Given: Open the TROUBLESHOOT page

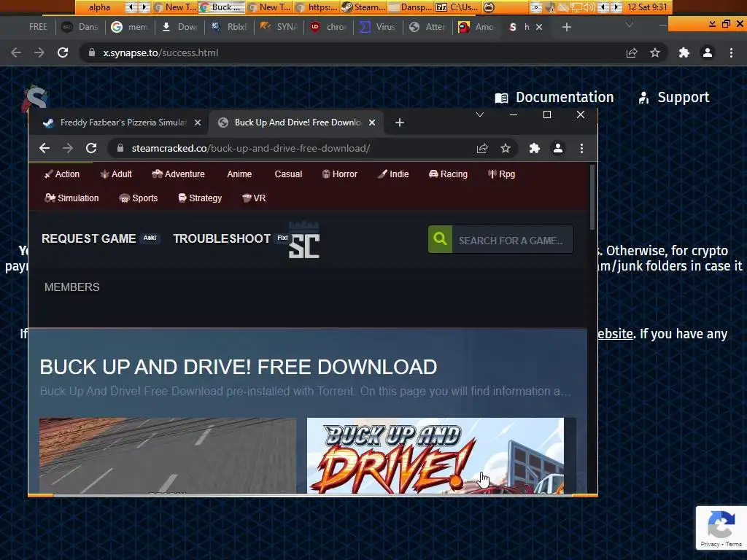Looking at the screenshot, I should pos(222,238).
